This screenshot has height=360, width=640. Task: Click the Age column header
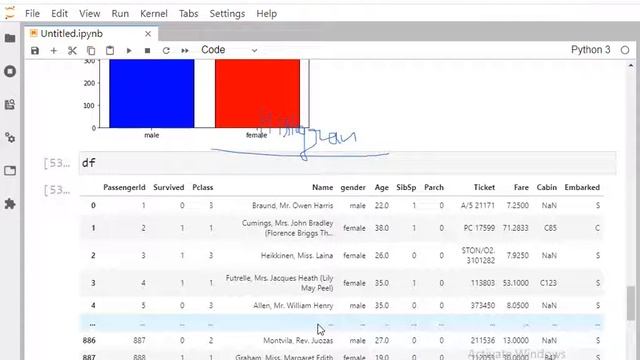click(382, 187)
